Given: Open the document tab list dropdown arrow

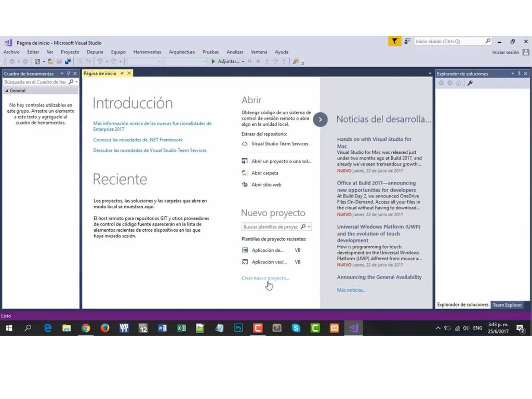Looking at the screenshot, I should click(430, 73).
